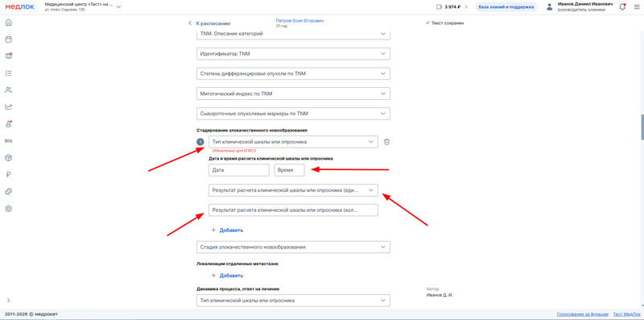Open the calendar schedule icon in sidebar
The image size is (644, 320).
point(9,39)
